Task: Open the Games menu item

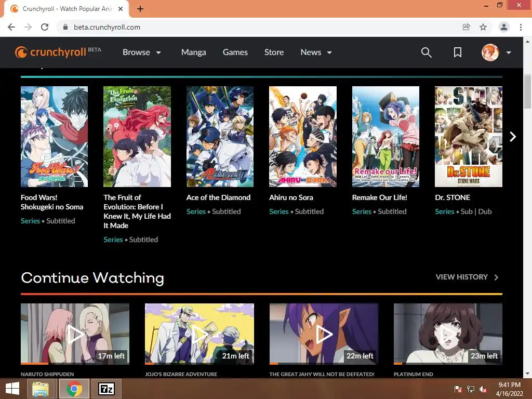Action: [x=235, y=52]
